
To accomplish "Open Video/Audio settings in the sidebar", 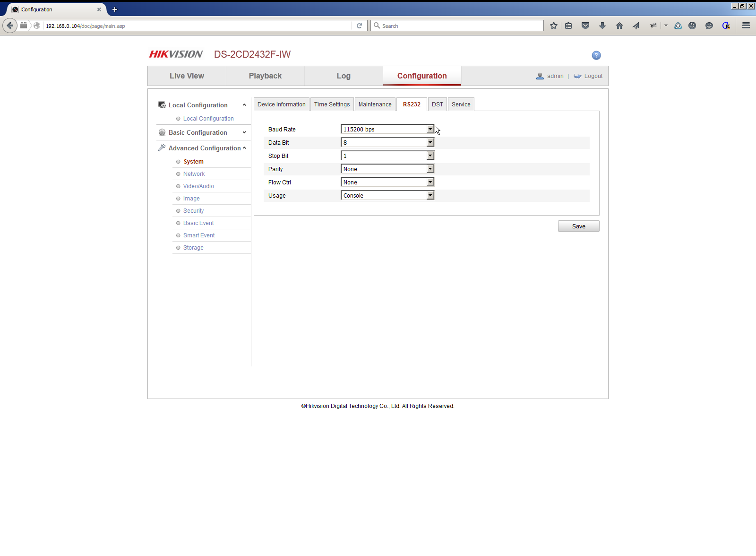I will tap(198, 186).
